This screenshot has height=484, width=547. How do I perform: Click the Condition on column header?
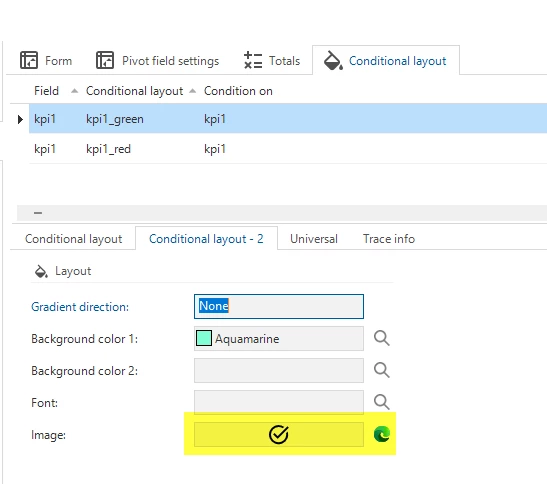tap(238, 91)
